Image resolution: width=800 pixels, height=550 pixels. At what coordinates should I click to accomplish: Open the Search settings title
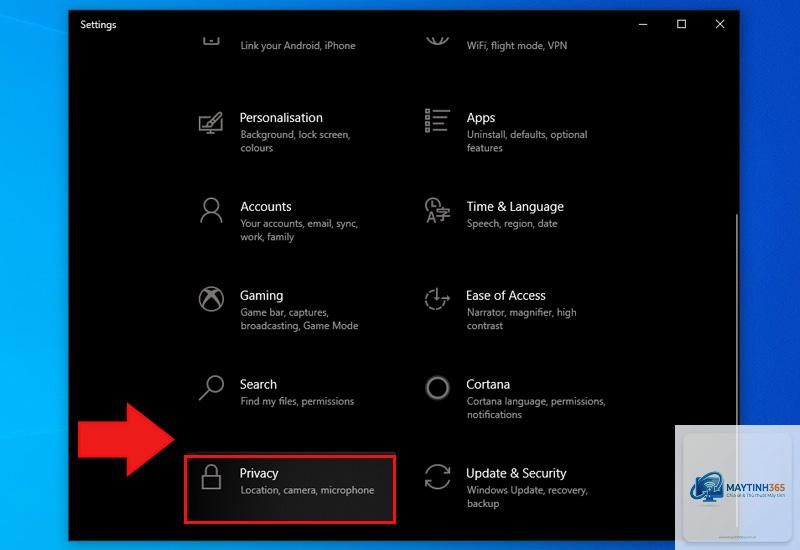point(258,384)
